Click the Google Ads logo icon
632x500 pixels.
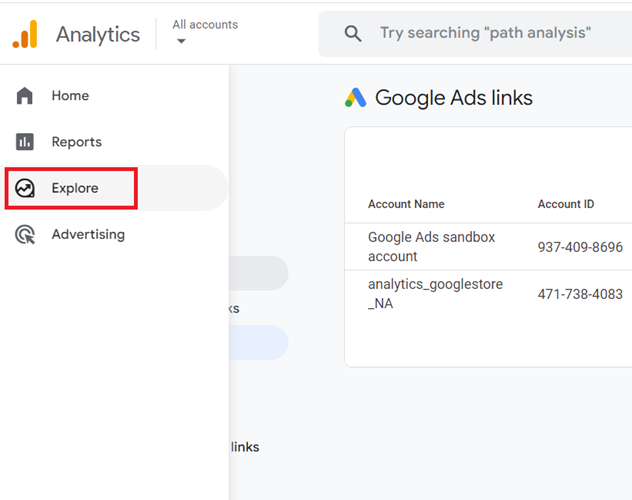point(356,98)
